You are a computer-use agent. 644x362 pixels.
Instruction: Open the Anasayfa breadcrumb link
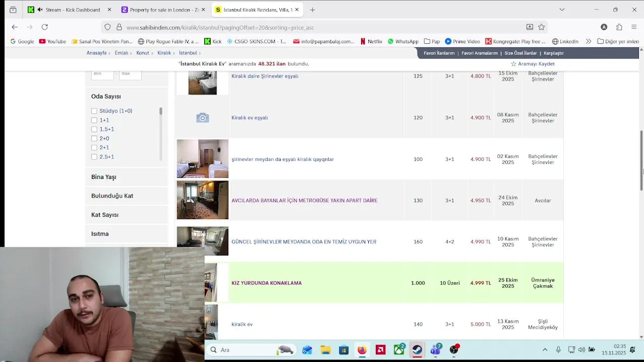point(97,53)
